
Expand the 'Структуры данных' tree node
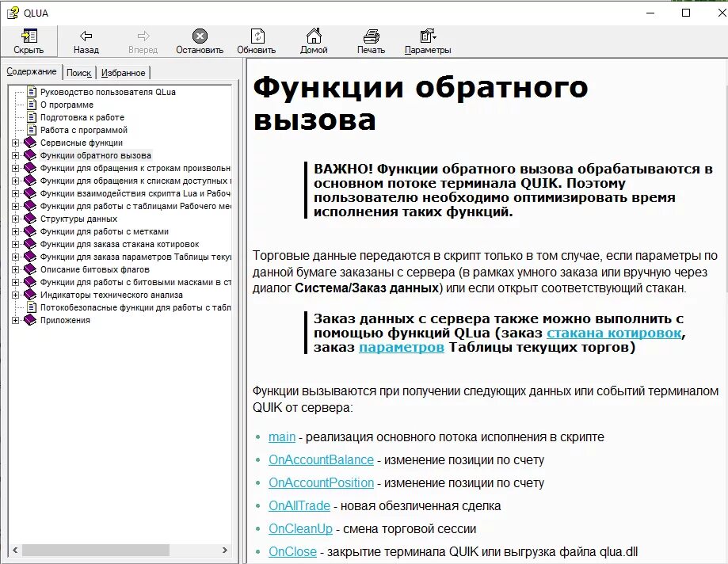pyautogui.click(x=15, y=219)
